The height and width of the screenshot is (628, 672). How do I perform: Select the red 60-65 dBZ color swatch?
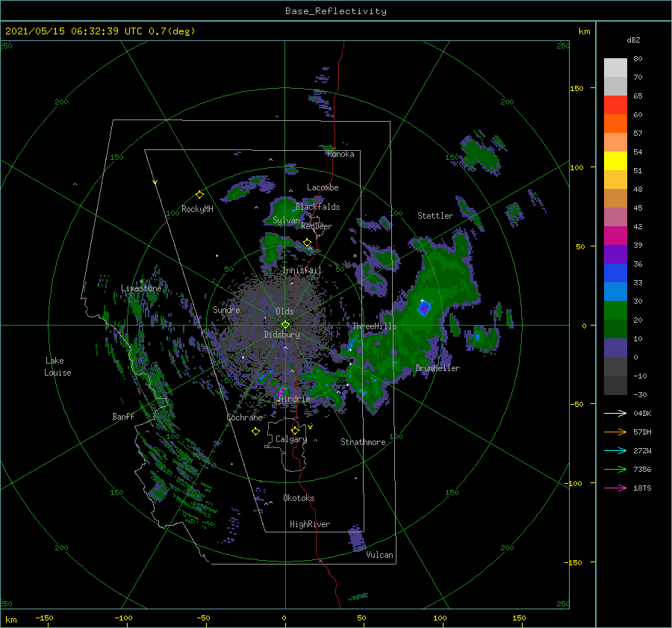[615, 105]
